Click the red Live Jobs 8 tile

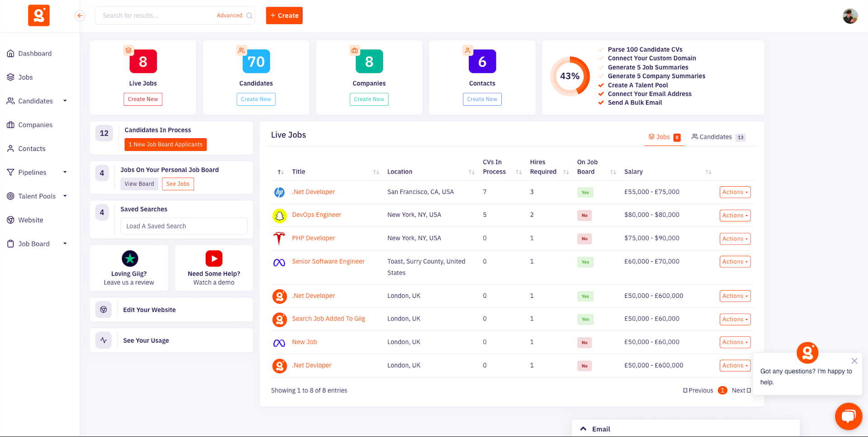[143, 61]
